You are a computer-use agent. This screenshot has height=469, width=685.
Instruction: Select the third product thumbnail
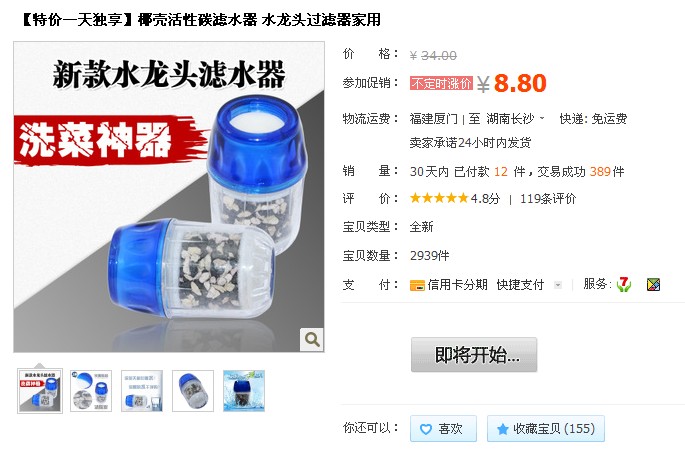coord(142,391)
